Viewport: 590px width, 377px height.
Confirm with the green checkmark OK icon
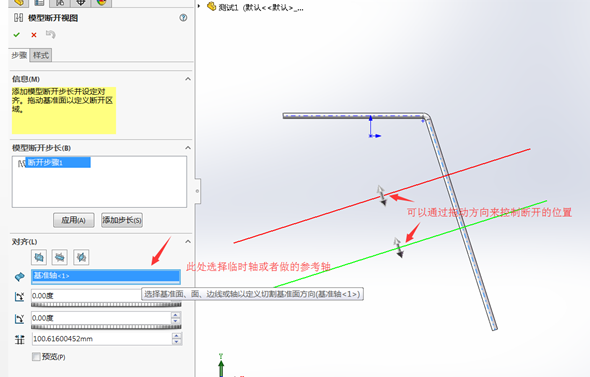[17, 35]
